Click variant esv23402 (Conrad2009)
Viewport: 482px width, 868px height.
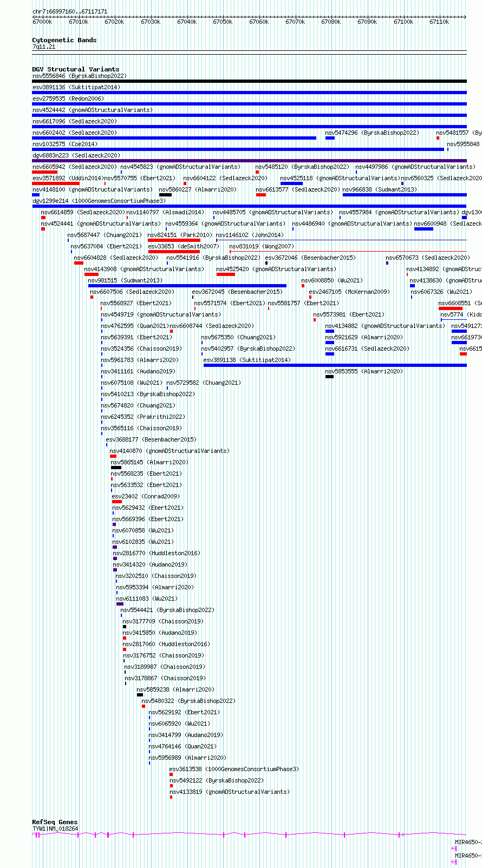pyautogui.click(x=146, y=496)
